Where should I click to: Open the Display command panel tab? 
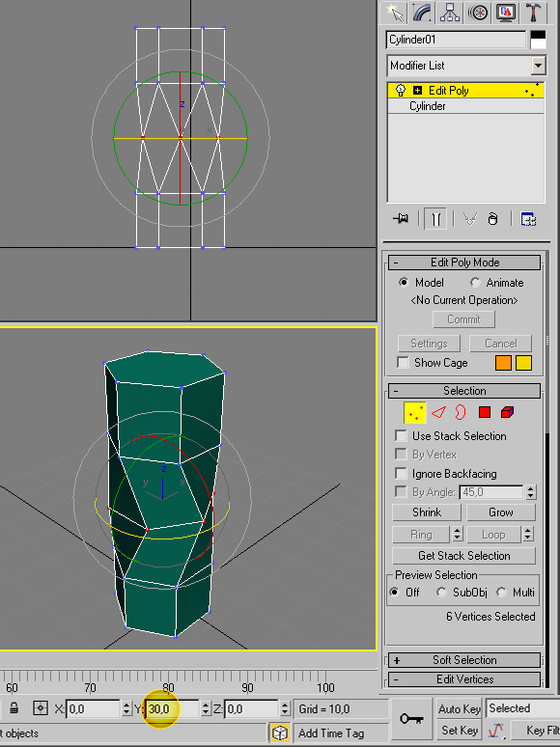click(506, 13)
